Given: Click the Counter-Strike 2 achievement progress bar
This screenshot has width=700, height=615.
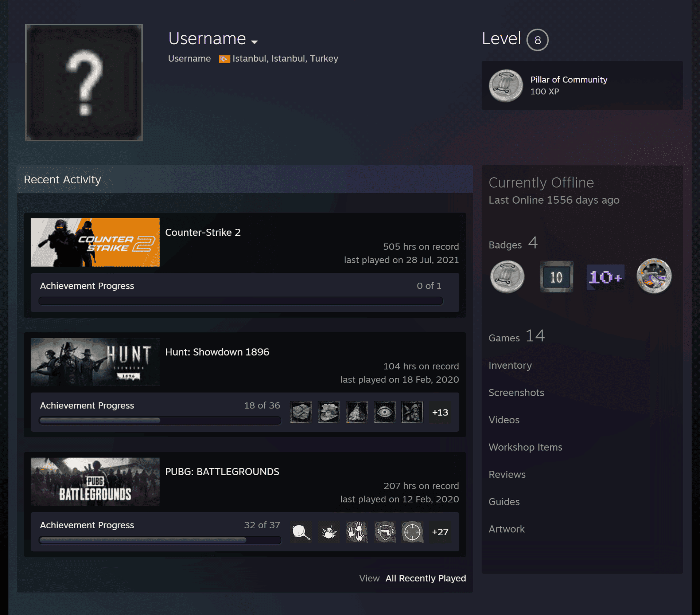Looking at the screenshot, I should pos(241,301).
